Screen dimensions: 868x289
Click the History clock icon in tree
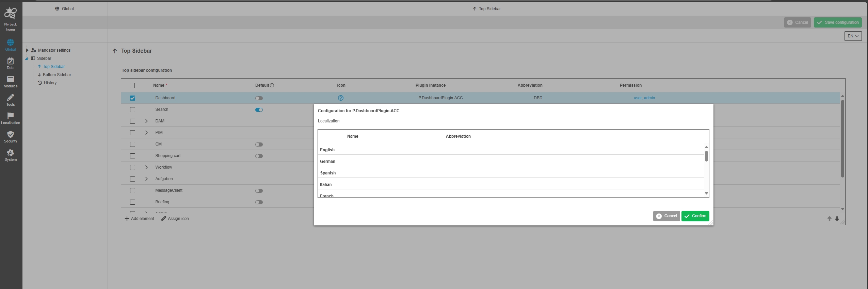coord(40,83)
